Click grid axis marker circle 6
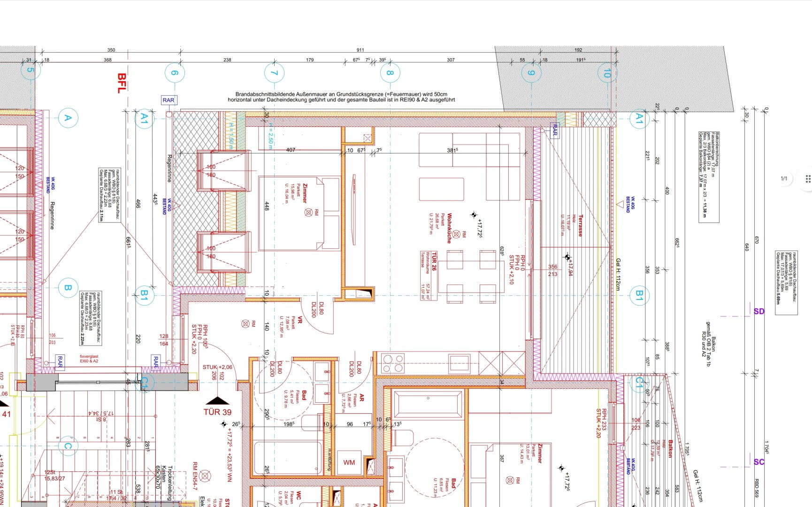 click(175, 73)
